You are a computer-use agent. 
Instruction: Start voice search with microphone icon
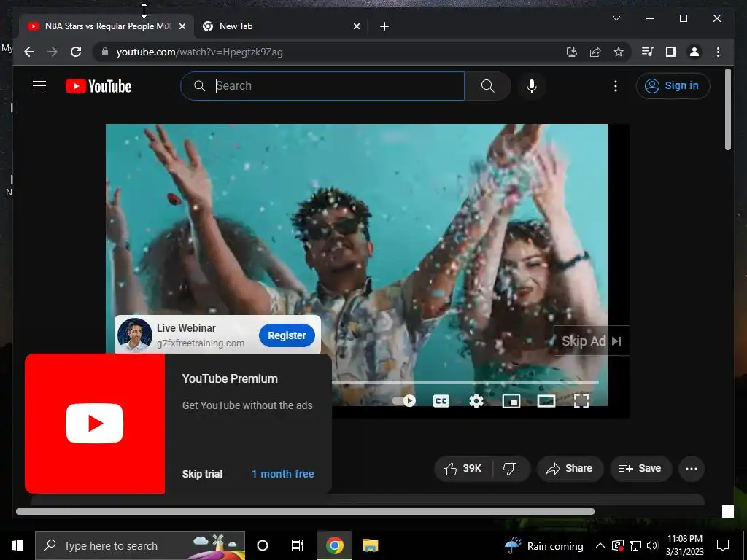tap(532, 86)
